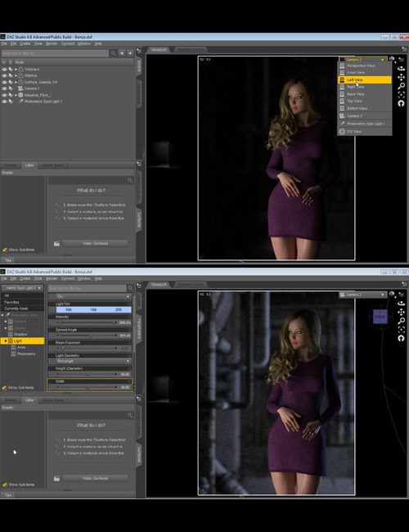Screen dimensions: 409x532
Task: Click Scene pane options menu icon, top window
Action: pos(139,51)
